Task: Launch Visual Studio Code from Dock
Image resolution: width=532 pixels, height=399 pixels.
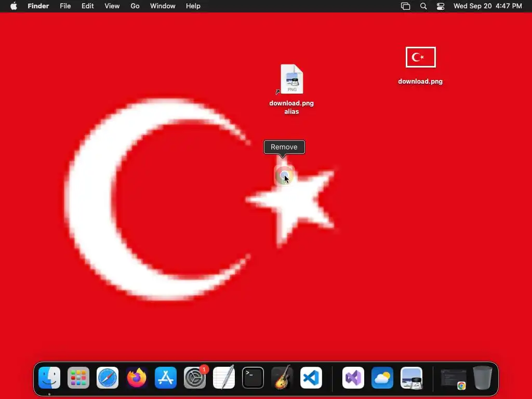Action: click(311, 378)
